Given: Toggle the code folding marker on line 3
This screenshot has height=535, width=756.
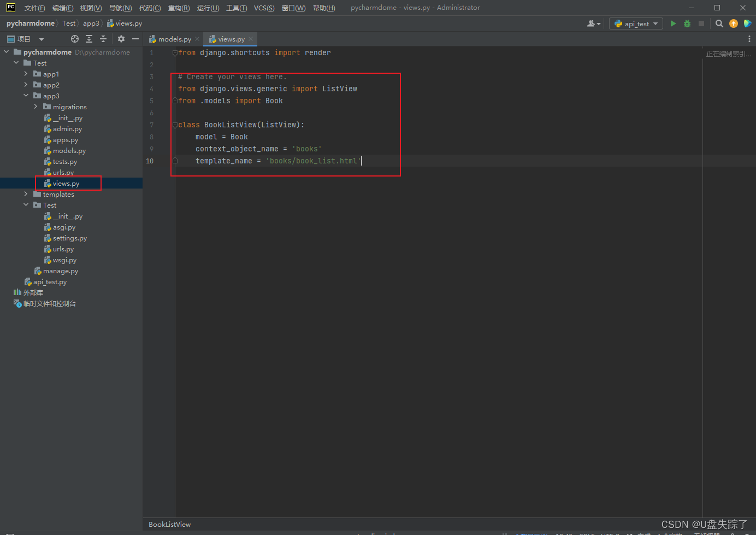Looking at the screenshot, I should pos(175,77).
